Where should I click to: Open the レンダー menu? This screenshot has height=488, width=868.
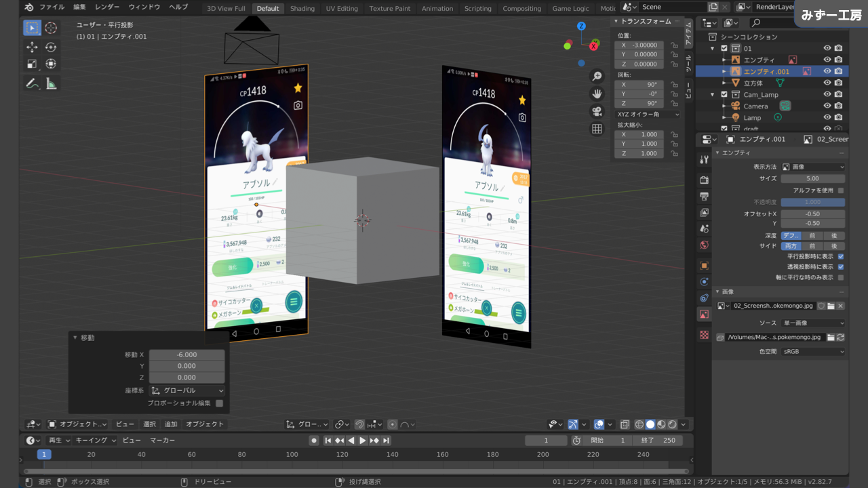[x=107, y=7]
